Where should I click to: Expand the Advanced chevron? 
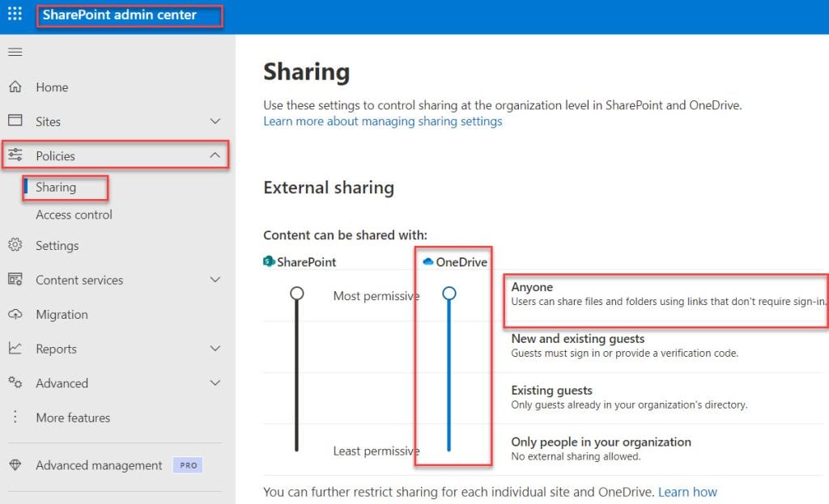click(215, 383)
